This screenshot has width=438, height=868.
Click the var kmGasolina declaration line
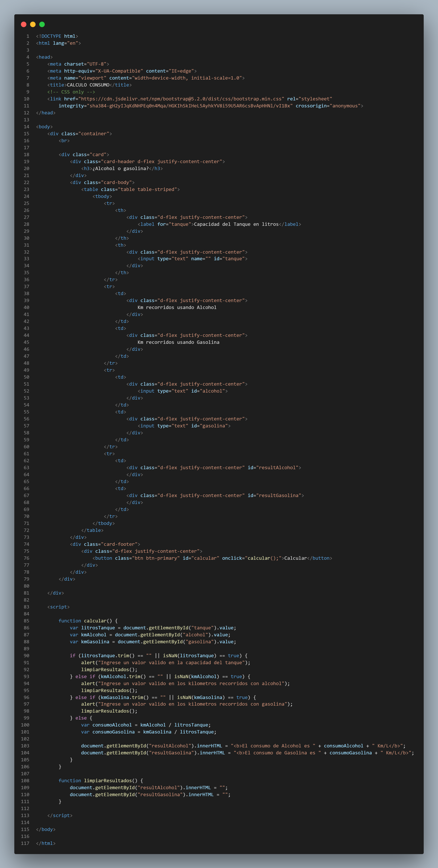(153, 642)
